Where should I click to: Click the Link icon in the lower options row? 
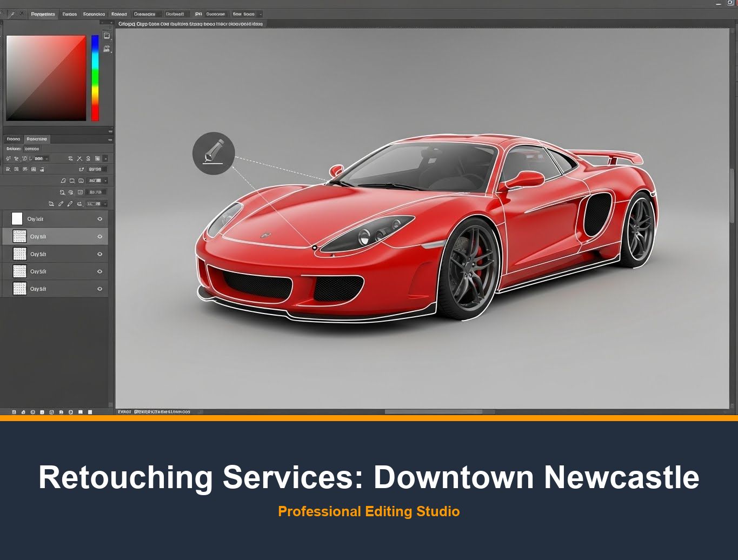click(61, 204)
